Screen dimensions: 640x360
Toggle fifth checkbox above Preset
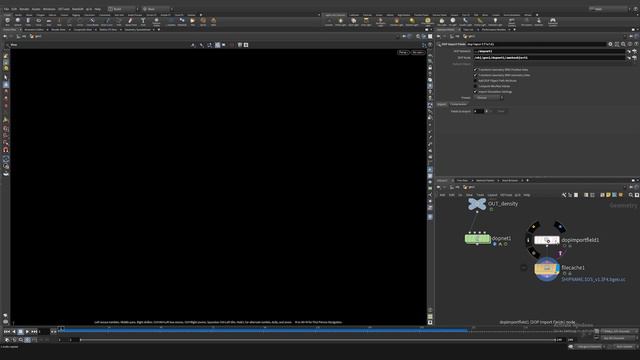[x=475, y=92]
